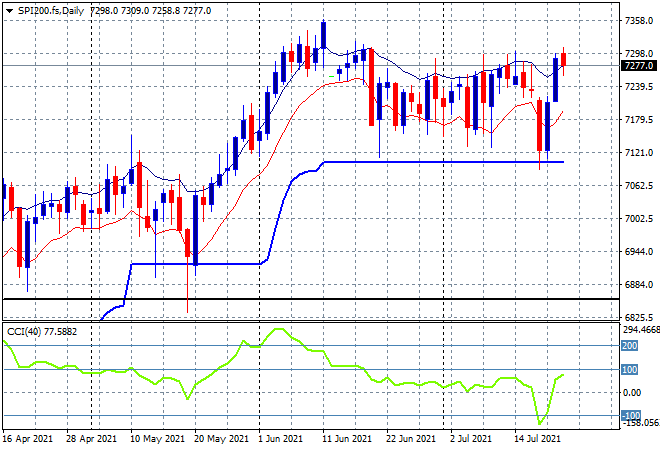Click the CCI level 200 label
This screenshot has width=660, height=450.
(630, 346)
